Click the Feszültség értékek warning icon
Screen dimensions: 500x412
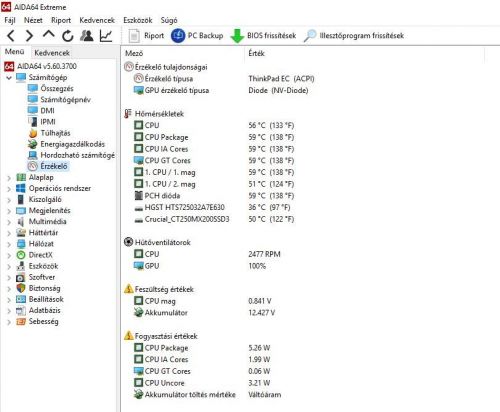[x=128, y=289]
